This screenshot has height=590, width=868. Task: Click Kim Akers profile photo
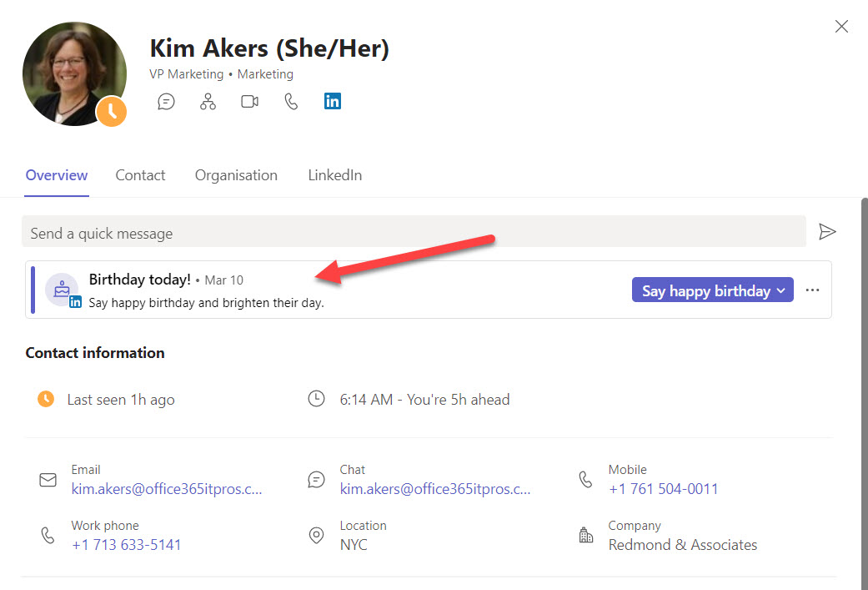pos(73,73)
